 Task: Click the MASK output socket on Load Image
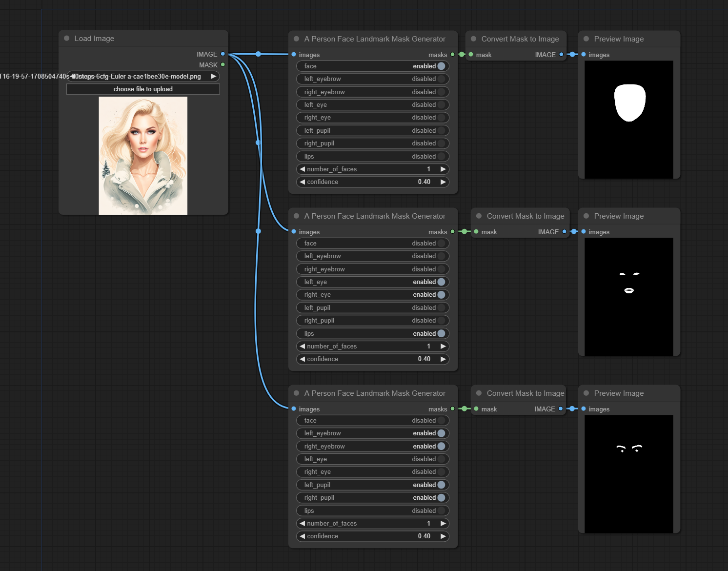(x=223, y=64)
